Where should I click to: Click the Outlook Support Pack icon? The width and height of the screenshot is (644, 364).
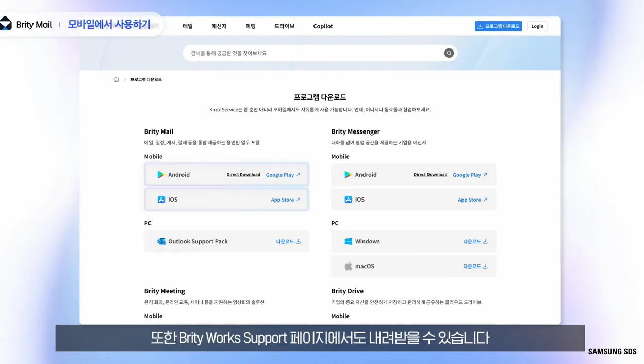(x=161, y=241)
